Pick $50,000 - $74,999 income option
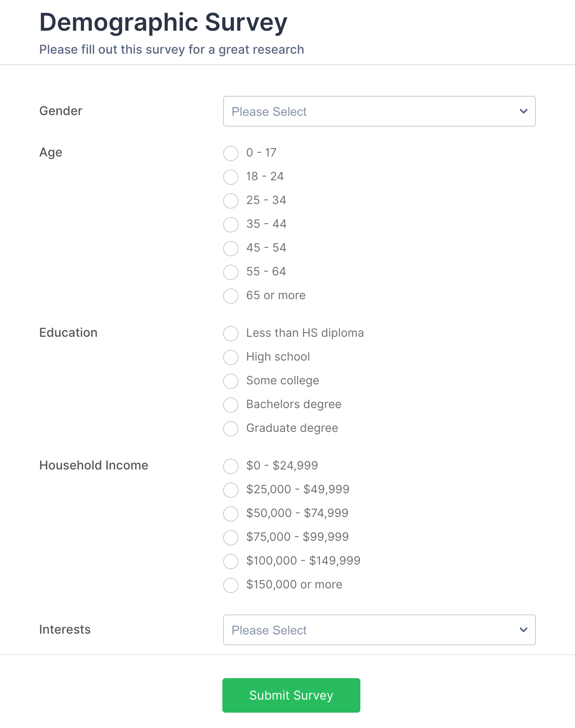This screenshot has height=728, width=575. 231,514
